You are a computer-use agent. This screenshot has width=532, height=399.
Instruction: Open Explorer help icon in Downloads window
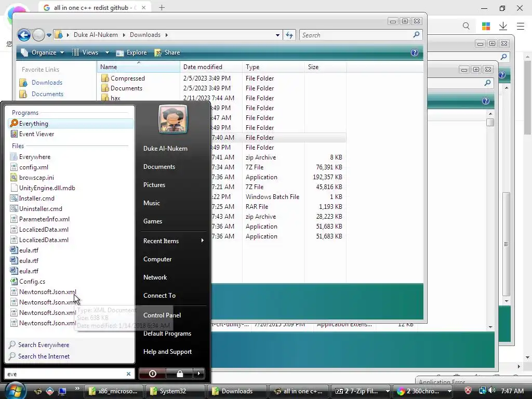click(414, 52)
